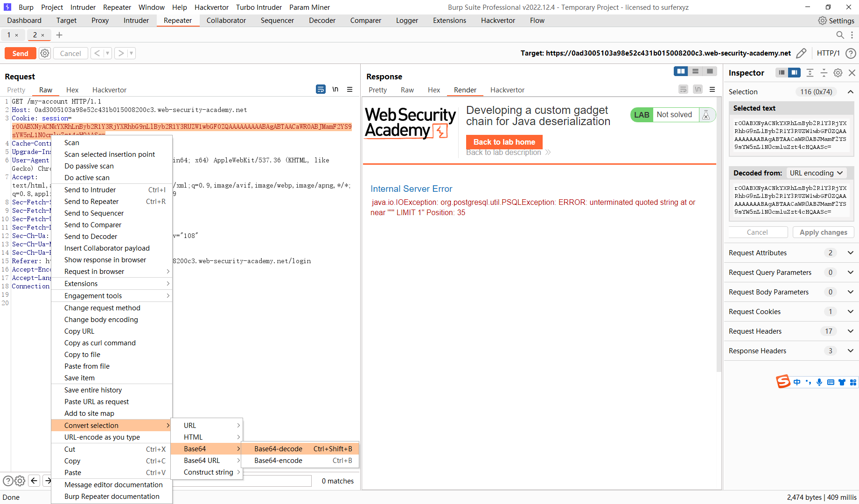Select top-bottom layout view

pyautogui.click(x=695, y=71)
